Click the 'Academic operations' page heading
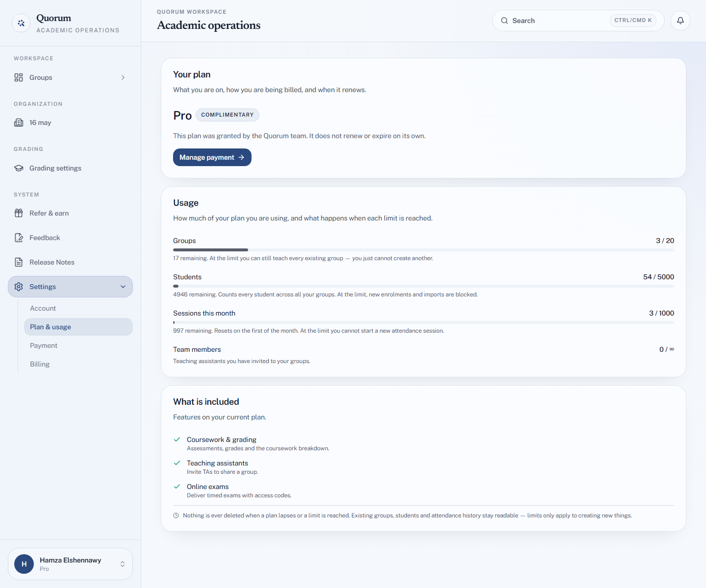Image resolution: width=706 pixels, height=588 pixels. [209, 25]
